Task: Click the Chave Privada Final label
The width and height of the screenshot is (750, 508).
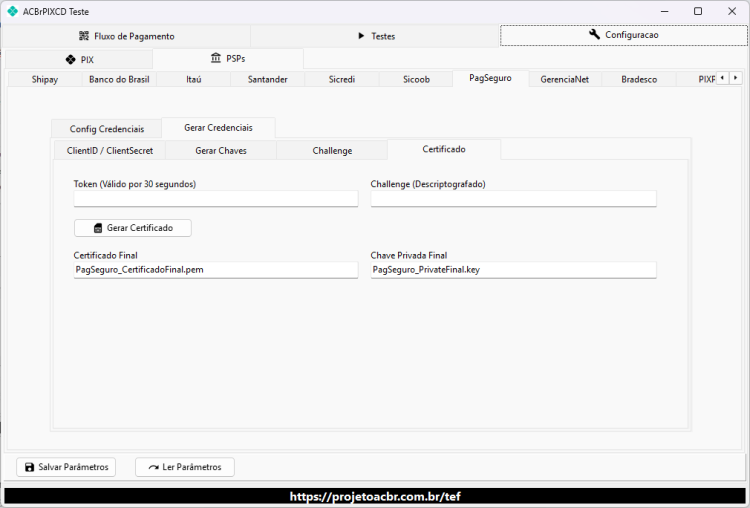Action: (x=409, y=255)
